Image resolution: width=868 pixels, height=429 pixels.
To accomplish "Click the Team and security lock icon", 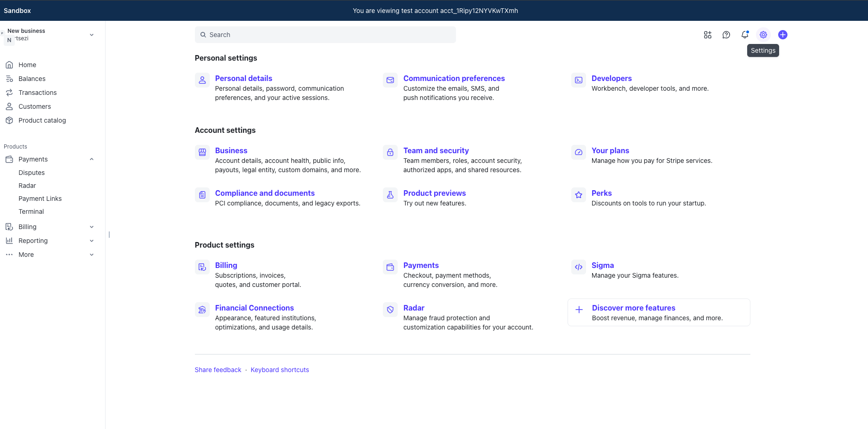I will [x=390, y=152].
